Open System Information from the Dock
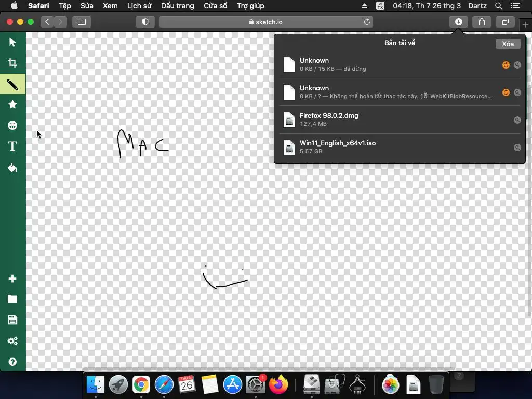The width and height of the screenshot is (532, 399). tap(357, 384)
